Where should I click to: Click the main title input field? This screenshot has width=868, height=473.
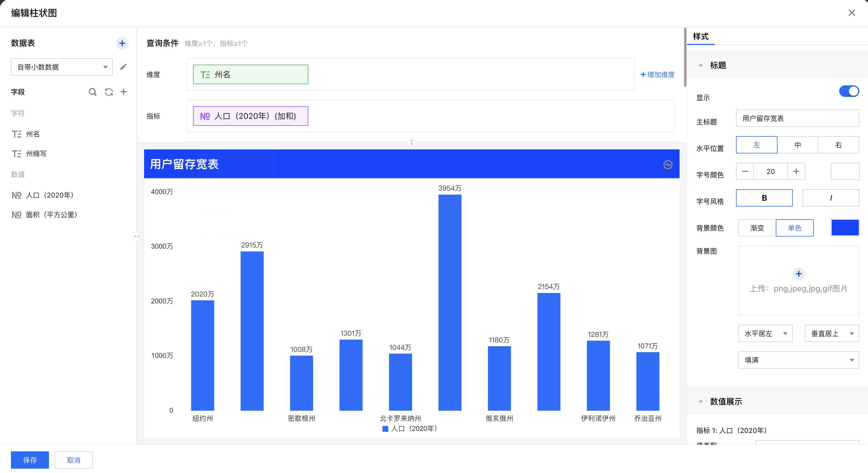coord(797,118)
